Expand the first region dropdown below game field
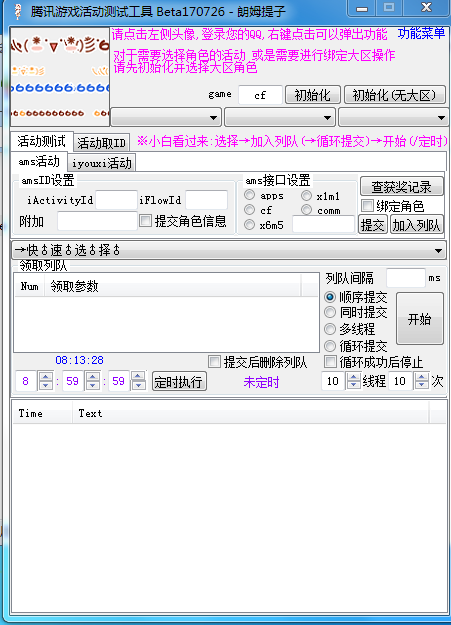451x625 pixels. coord(166,117)
